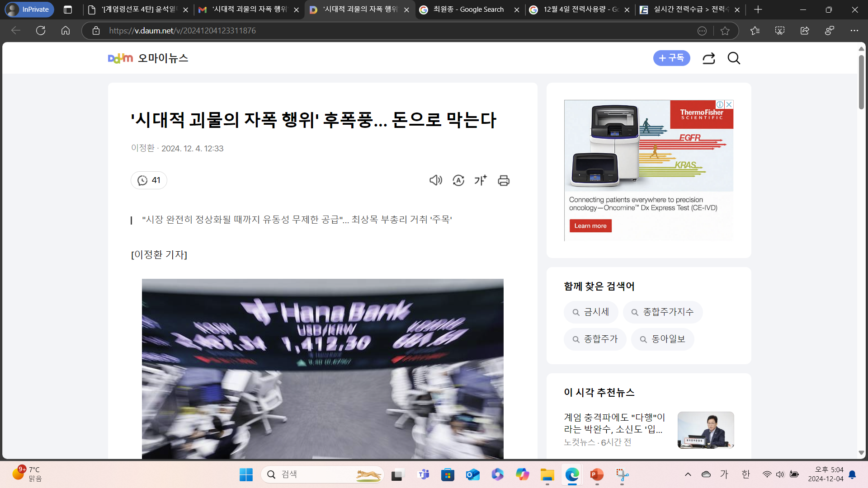This screenshot has width=868, height=488.
Task: Select the 금시세 related search chip
Action: [x=591, y=312]
